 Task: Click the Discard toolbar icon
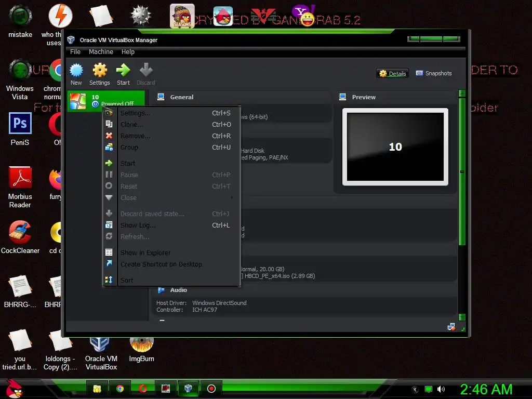(146, 74)
